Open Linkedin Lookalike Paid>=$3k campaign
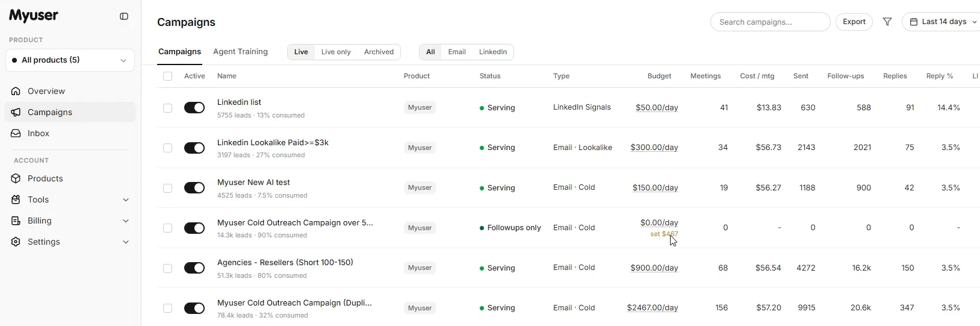980x326 pixels. pos(273,143)
